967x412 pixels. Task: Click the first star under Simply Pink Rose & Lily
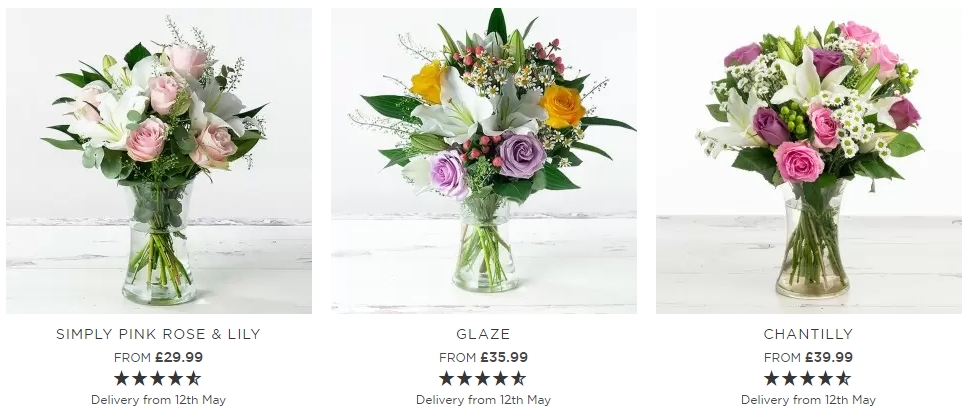pyautogui.click(x=122, y=378)
